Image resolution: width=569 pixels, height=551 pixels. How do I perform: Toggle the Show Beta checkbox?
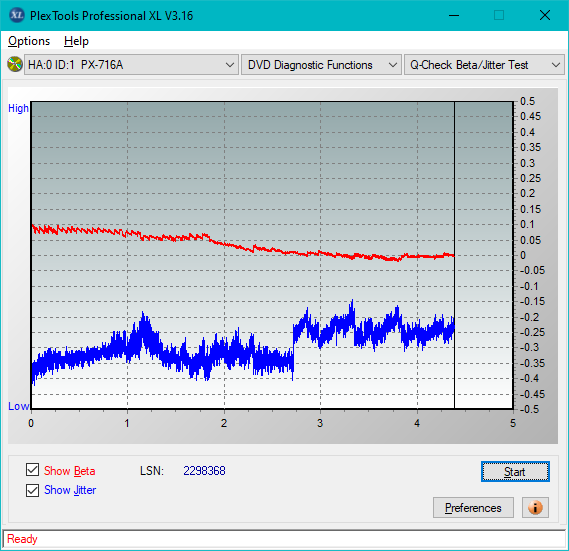(x=32, y=470)
